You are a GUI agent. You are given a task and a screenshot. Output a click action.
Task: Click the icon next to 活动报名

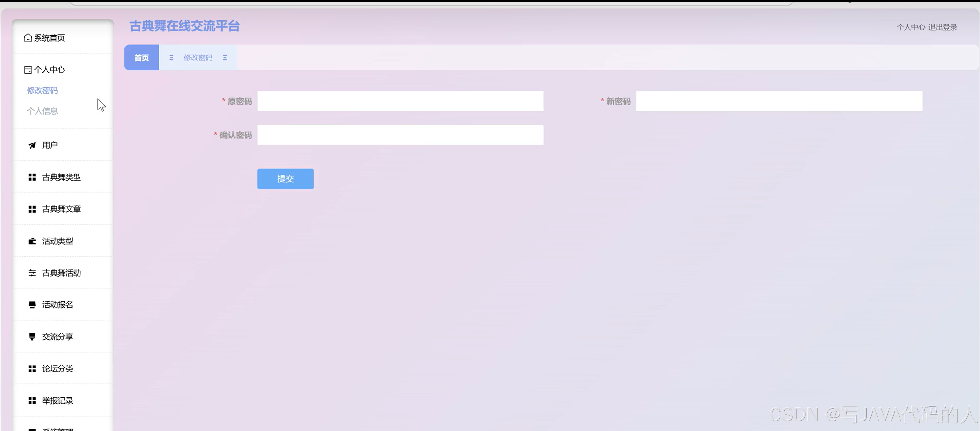coord(32,305)
